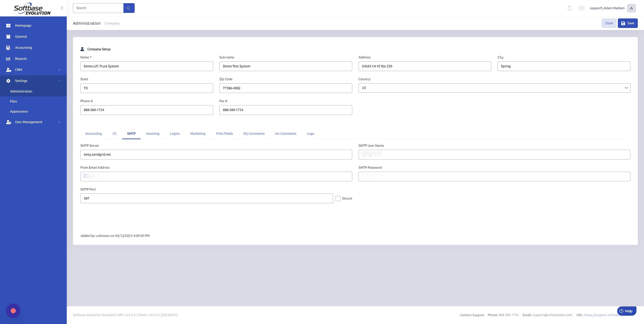The height and width of the screenshot is (324, 644).
Task: Open Reports from the sidebar
Action: (21, 58)
